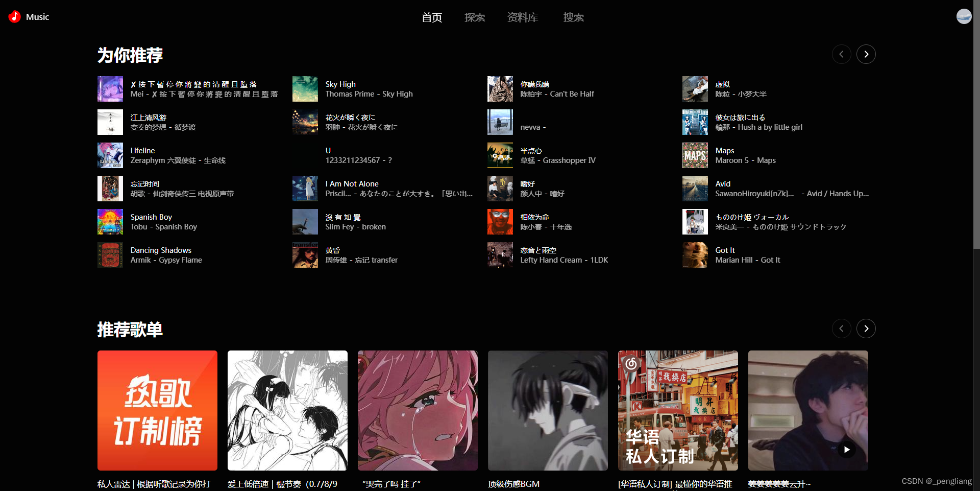This screenshot has width=980, height=491.
Task: Open the “哭完了吗 挂了” playlist title
Action: 391,484
